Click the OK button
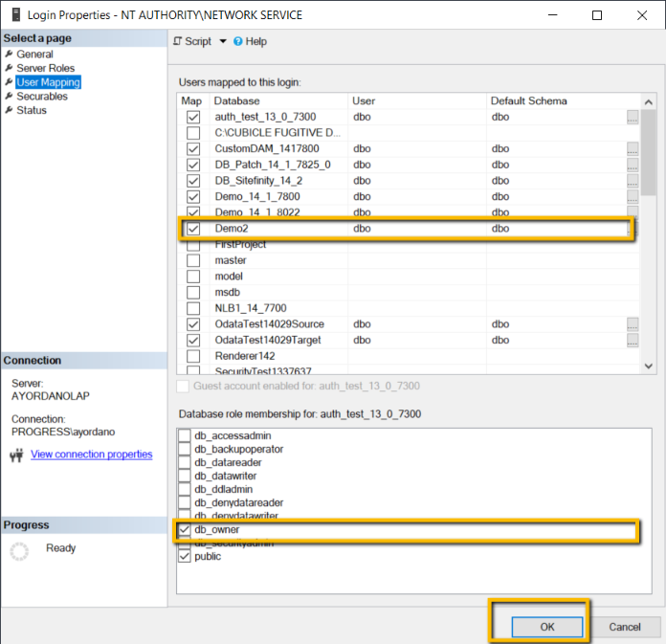 point(547,627)
